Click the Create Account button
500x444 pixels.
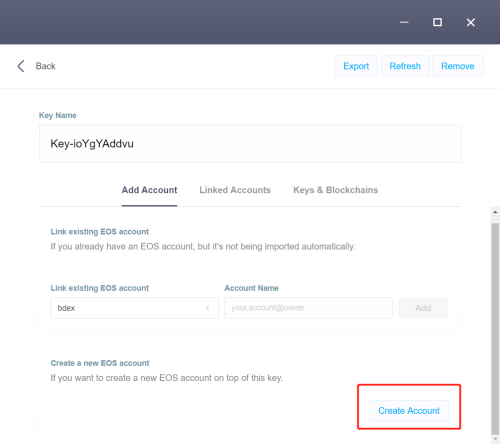[x=409, y=411]
